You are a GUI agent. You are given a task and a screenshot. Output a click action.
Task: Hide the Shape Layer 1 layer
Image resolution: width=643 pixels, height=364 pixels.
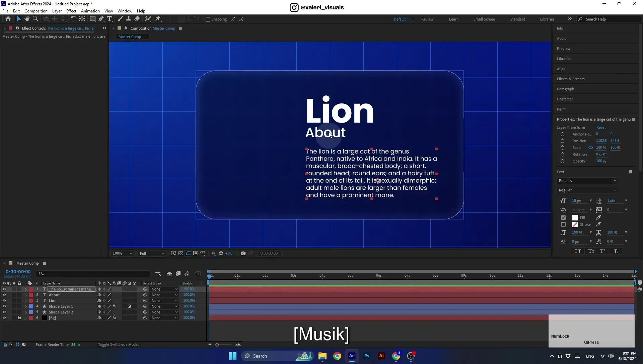(4, 306)
